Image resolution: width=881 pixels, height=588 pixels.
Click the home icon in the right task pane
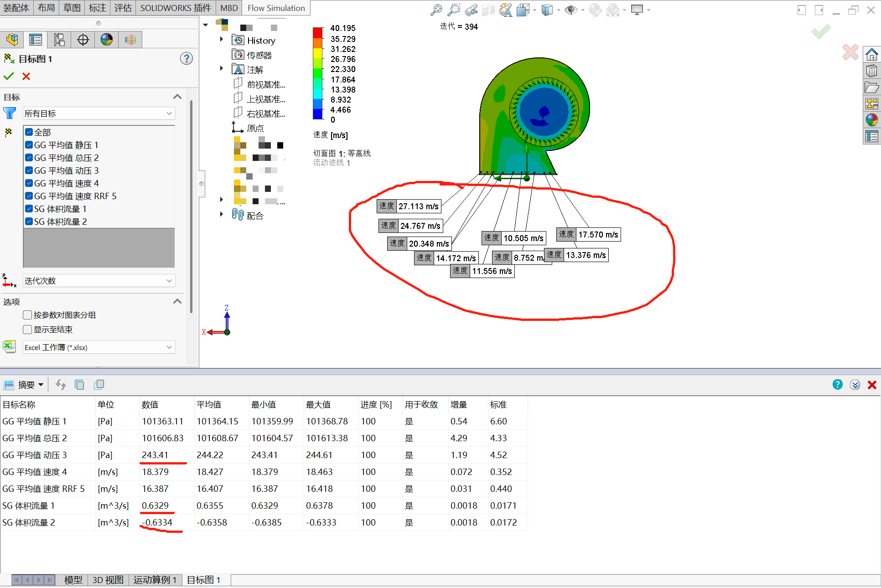click(x=871, y=55)
